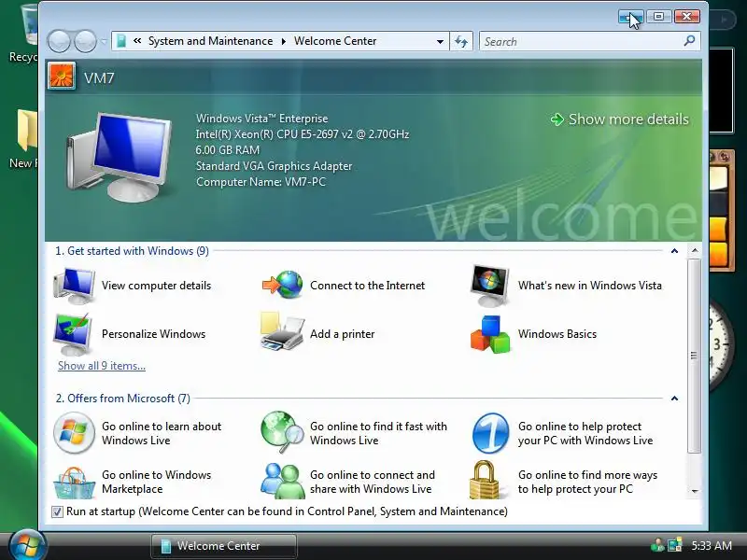This screenshot has height=560, width=747.
Task: Open the Windows Marketplace basket icon
Action: pos(74,483)
